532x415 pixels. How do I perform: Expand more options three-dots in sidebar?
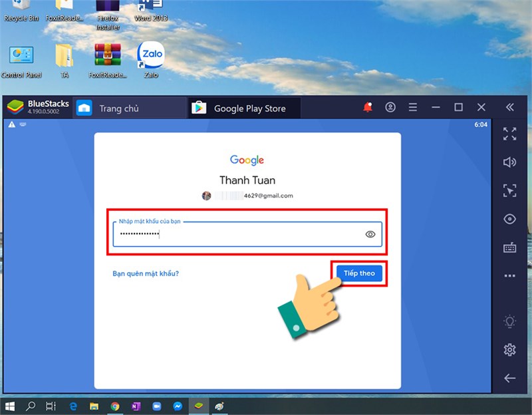click(509, 275)
